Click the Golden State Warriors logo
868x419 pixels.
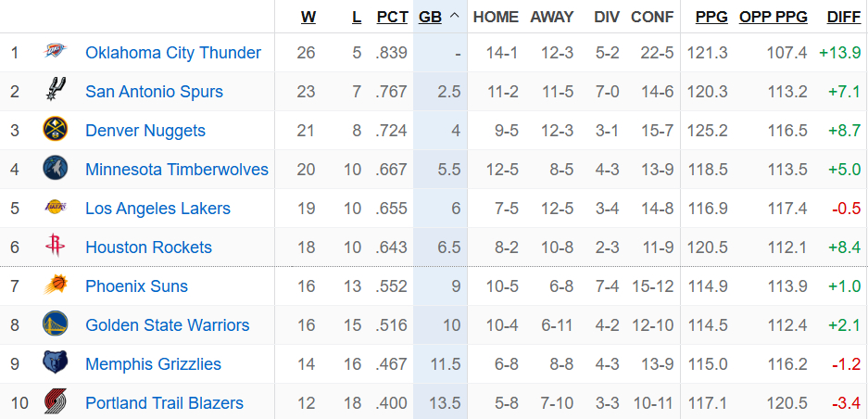pyautogui.click(x=56, y=324)
